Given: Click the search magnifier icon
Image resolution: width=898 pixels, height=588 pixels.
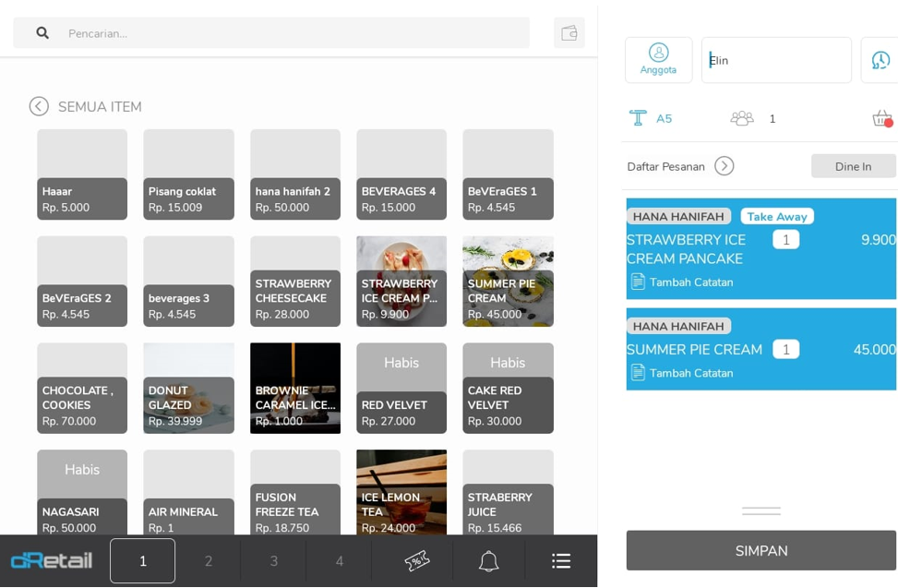Looking at the screenshot, I should click(x=42, y=33).
